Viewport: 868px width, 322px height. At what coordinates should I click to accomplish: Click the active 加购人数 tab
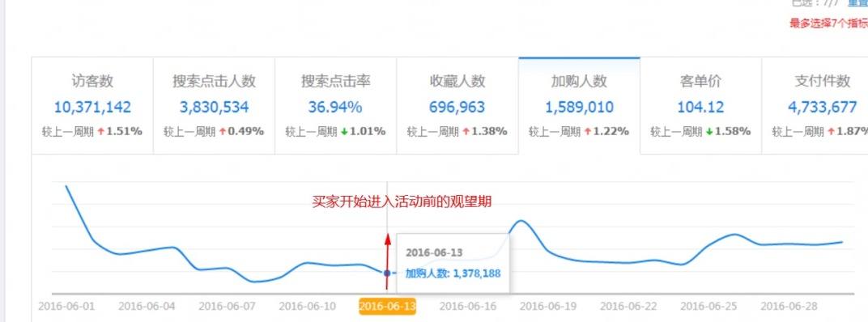[x=580, y=106]
